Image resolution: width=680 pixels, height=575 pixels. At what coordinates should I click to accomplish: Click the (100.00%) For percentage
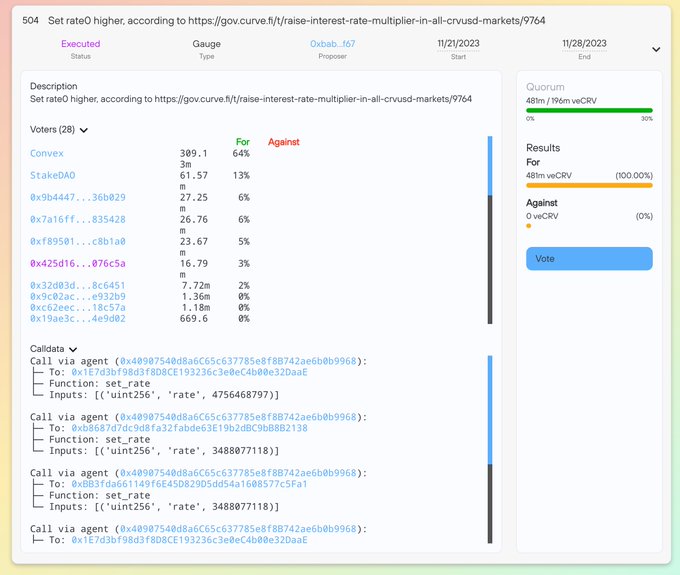tap(634, 176)
